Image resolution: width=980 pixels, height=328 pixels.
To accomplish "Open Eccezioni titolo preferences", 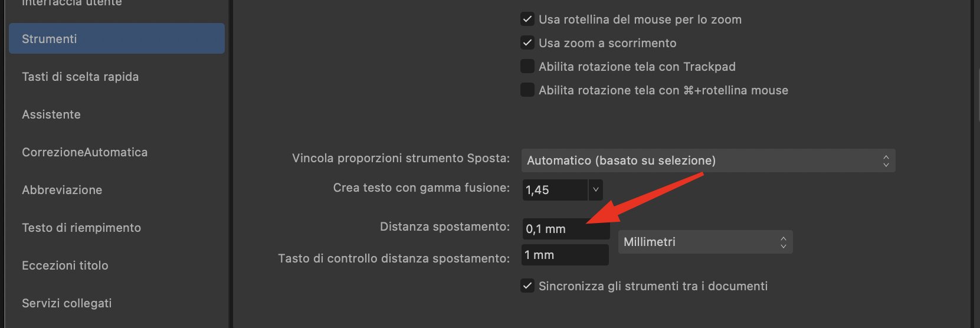I will click(x=117, y=265).
